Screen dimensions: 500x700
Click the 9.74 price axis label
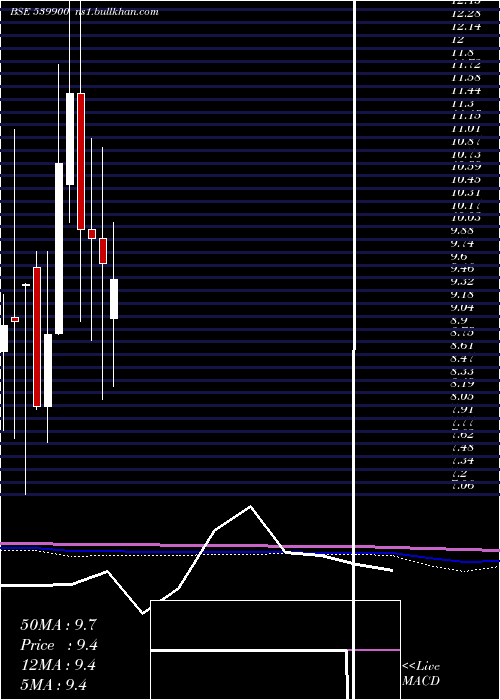pos(462,244)
